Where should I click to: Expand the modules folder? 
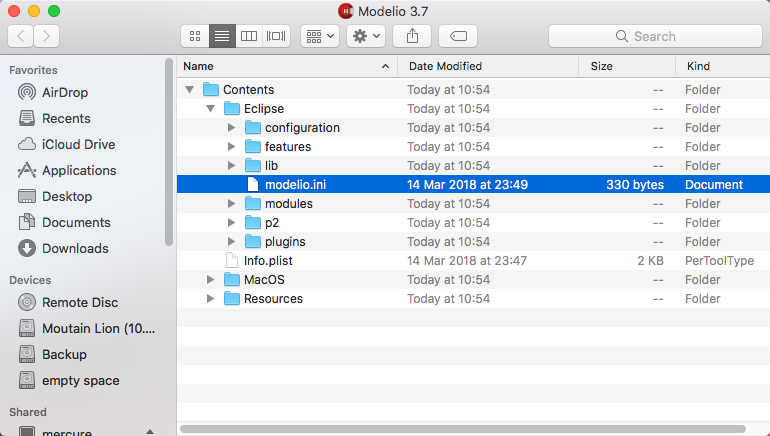(x=231, y=204)
